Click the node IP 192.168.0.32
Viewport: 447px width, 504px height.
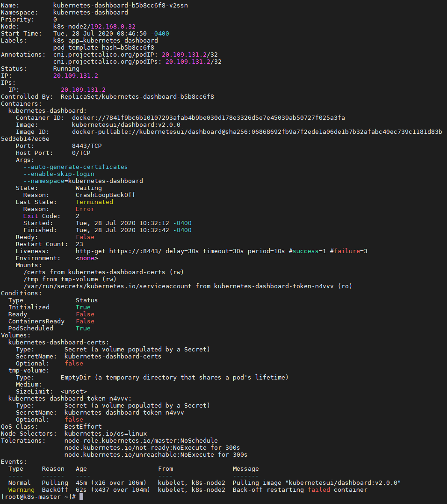pyautogui.click(x=113, y=26)
